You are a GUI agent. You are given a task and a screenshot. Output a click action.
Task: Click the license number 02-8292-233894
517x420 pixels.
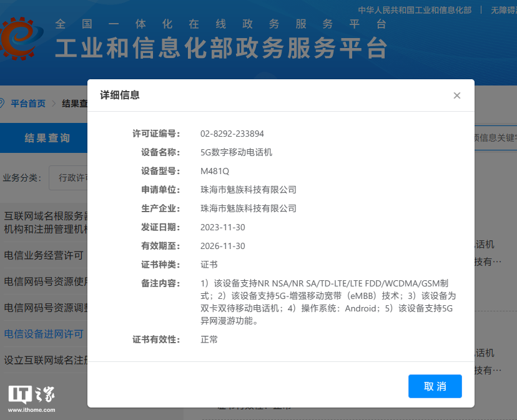click(x=232, y=134)
